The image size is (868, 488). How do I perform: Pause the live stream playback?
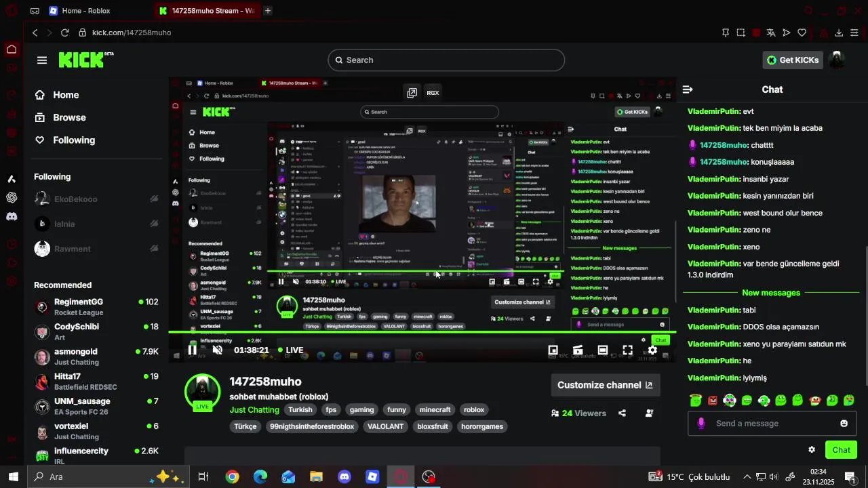coord(193,350)
